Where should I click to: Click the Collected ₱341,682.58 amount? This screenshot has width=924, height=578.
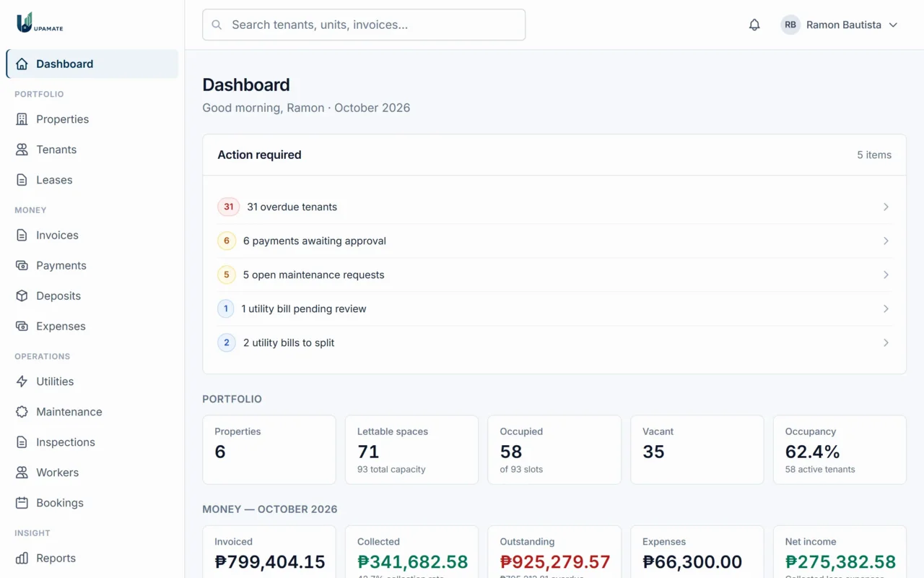click(413, 561)
